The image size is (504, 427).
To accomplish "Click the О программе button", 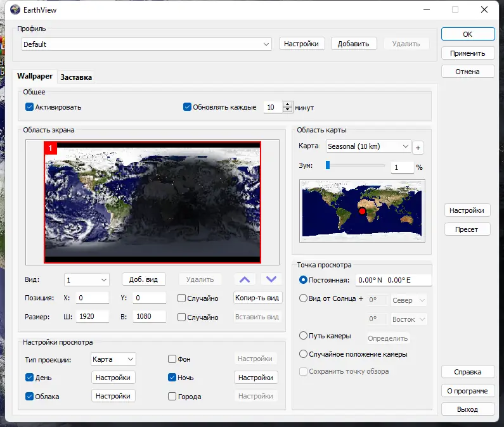I will pyautogui.click(x=468, y=391).
